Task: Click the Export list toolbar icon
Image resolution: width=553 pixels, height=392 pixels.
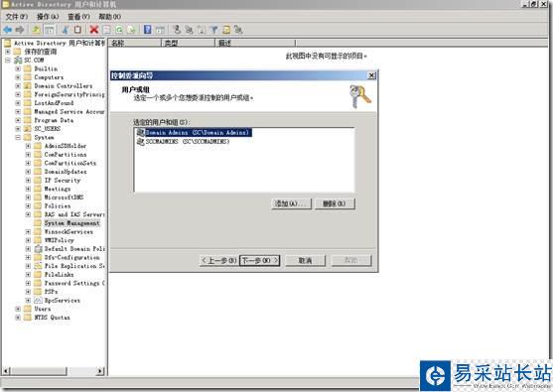Action: (x=131, y=30)
